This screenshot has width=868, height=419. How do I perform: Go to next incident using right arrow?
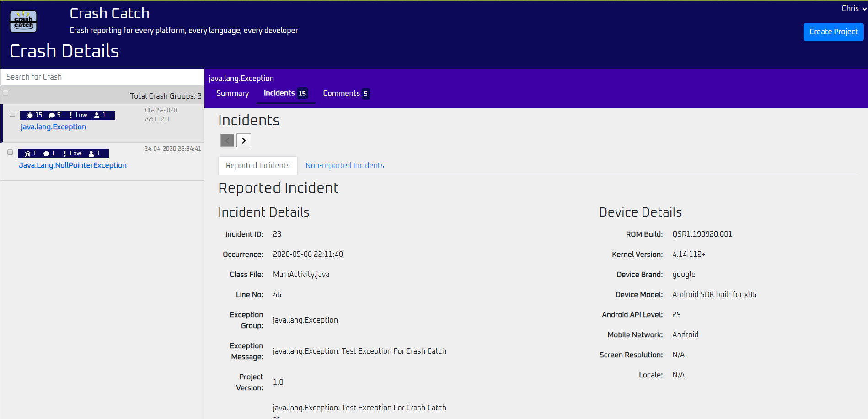pyautogui.click(x=244, y=140)
